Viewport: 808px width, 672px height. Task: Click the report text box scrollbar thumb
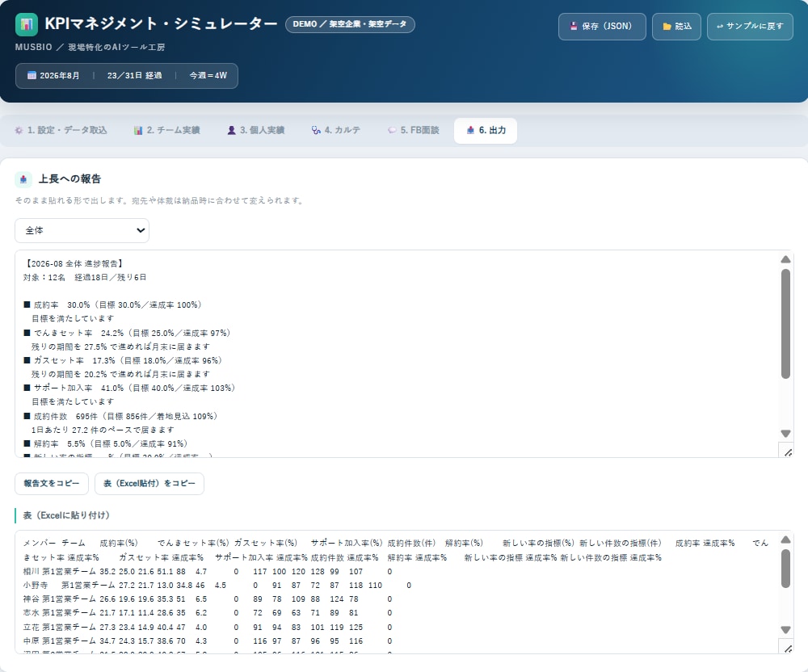coord(785,324)
